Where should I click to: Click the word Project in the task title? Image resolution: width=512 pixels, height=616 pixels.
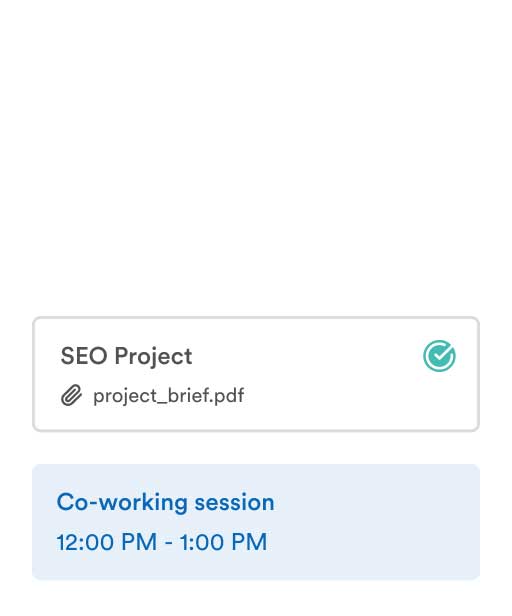(x=153, y=357)
